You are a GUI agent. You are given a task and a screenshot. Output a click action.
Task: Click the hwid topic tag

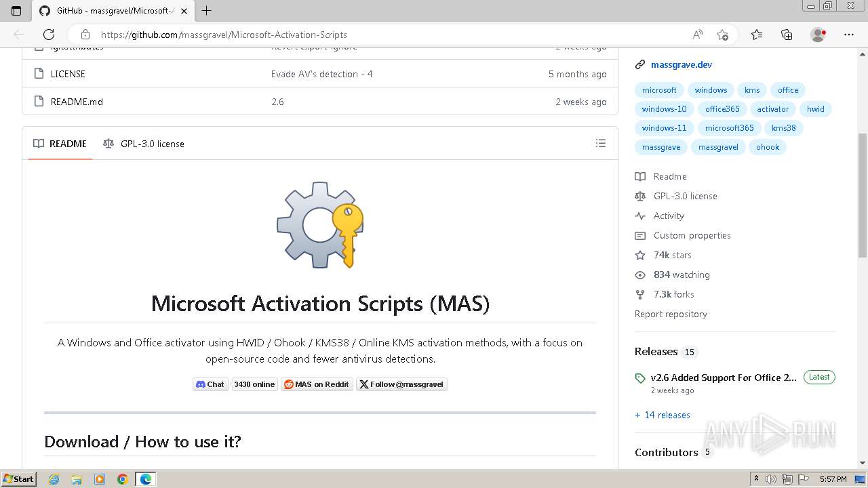tap(816, 109)
